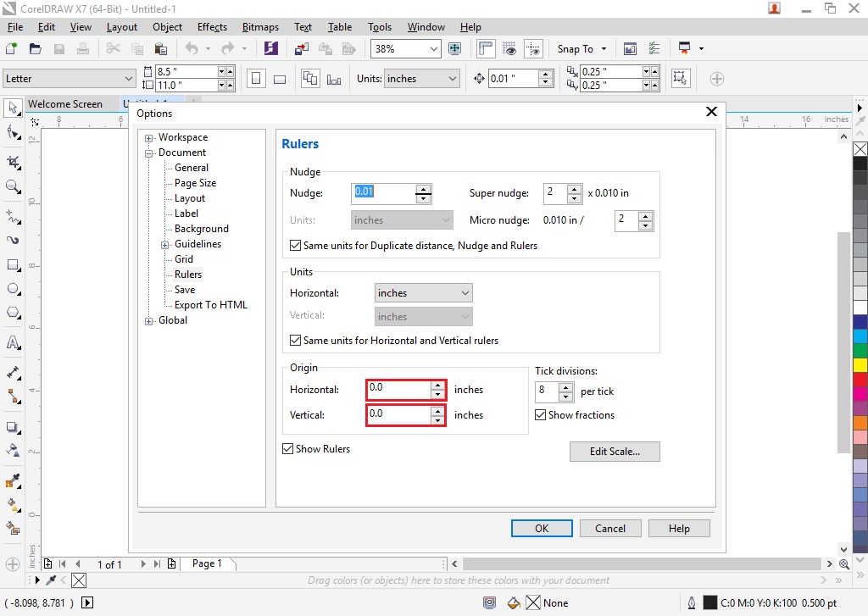868x616 pixels.
Task: Collapse the Document tree node
Action: tap(148, 153)
